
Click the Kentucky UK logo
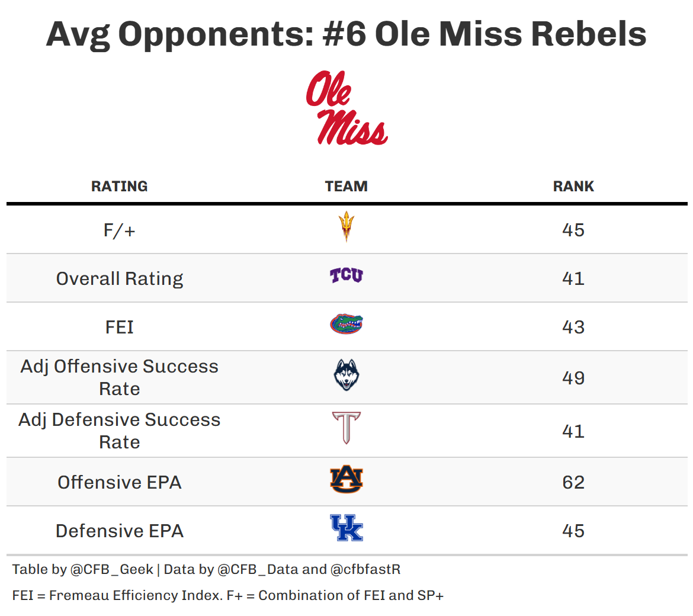click(346, 528)
